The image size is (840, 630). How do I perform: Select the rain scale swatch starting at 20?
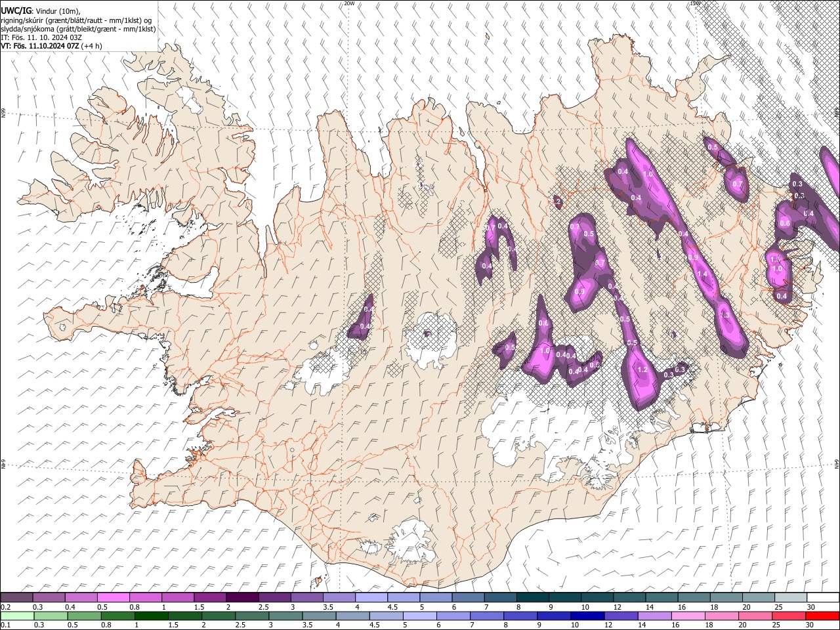[x=755, y=616]
